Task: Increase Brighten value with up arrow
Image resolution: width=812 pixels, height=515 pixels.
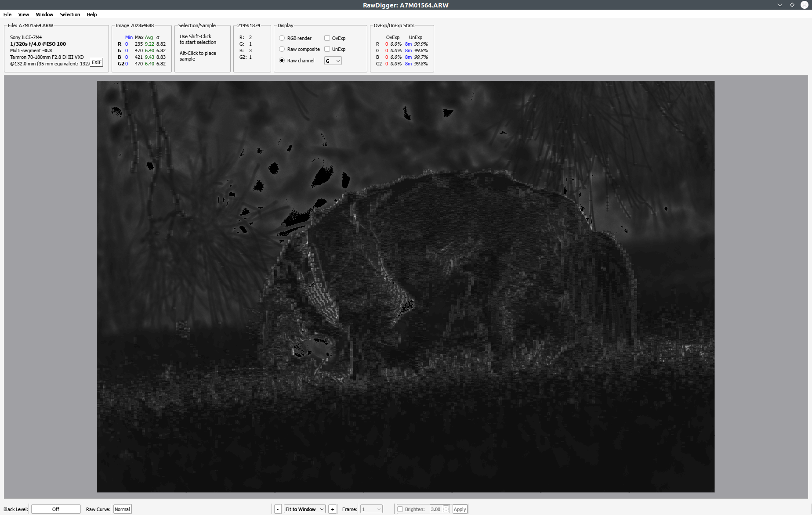Action: 446,507
